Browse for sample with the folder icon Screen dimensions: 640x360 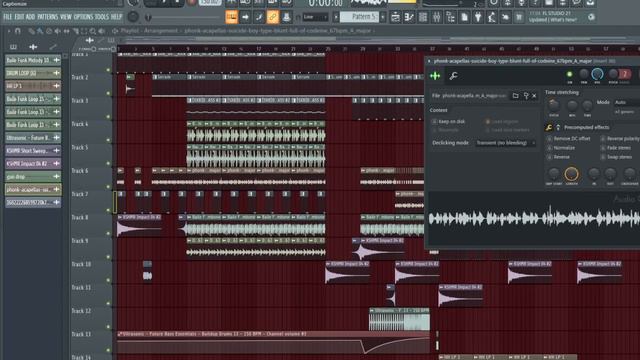tap(516, 96)
